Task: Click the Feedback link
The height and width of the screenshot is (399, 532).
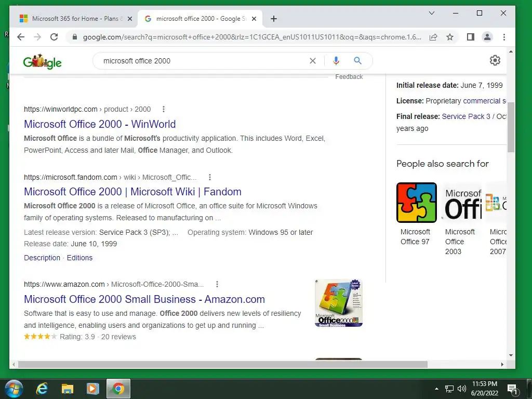Action: point(349,77)
